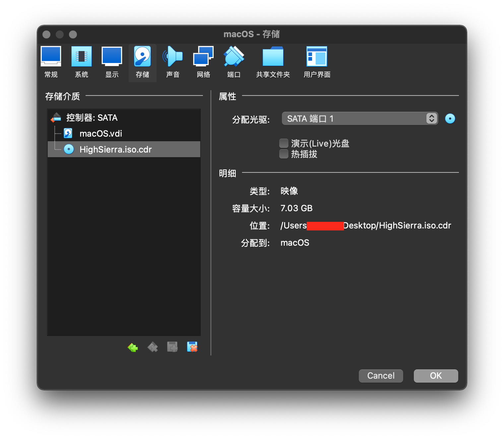Click the hard disk icon next to macOS.vdi
504x439 pixels.
[68, 133]
